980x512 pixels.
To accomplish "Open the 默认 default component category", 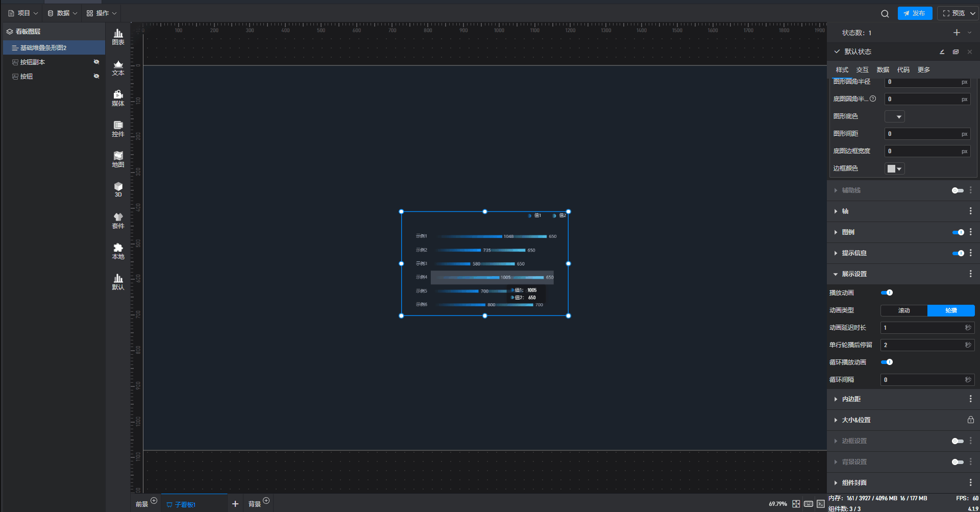I will (118, 282).
